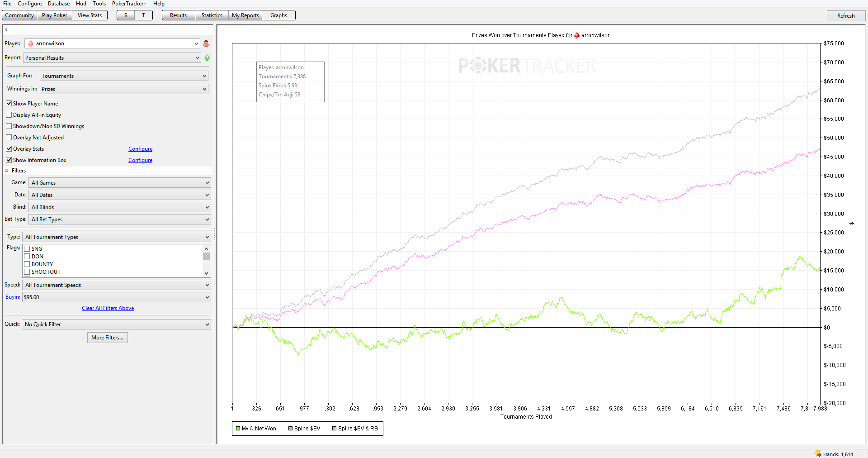Open the Bet Type dropdown
The width and height of the screenshot is (868, 458).
[x=119, y=219]
